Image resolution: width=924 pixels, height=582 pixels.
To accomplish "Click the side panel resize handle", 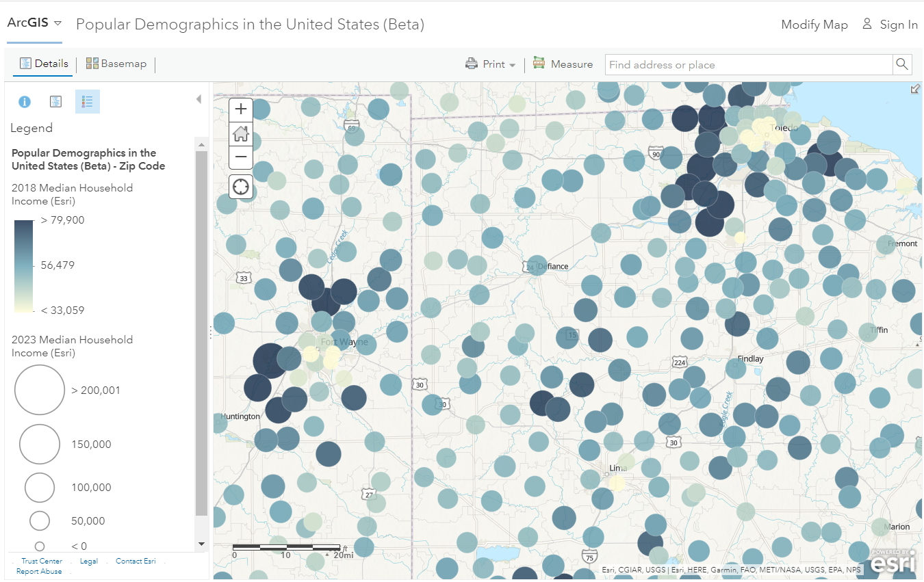I will pyautogui.click(x=211, y=332).
